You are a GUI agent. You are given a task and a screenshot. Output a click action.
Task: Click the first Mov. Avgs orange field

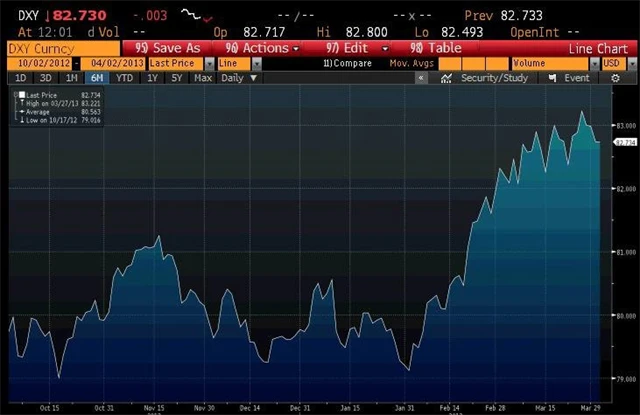tap(449, 64)
